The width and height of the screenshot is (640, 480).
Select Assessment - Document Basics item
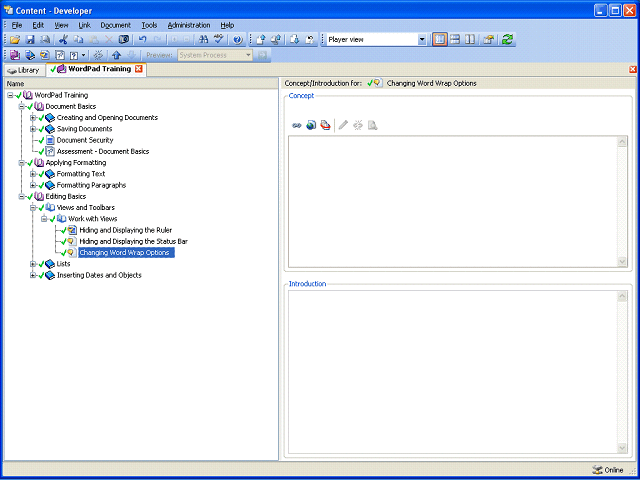click(103, 151)
